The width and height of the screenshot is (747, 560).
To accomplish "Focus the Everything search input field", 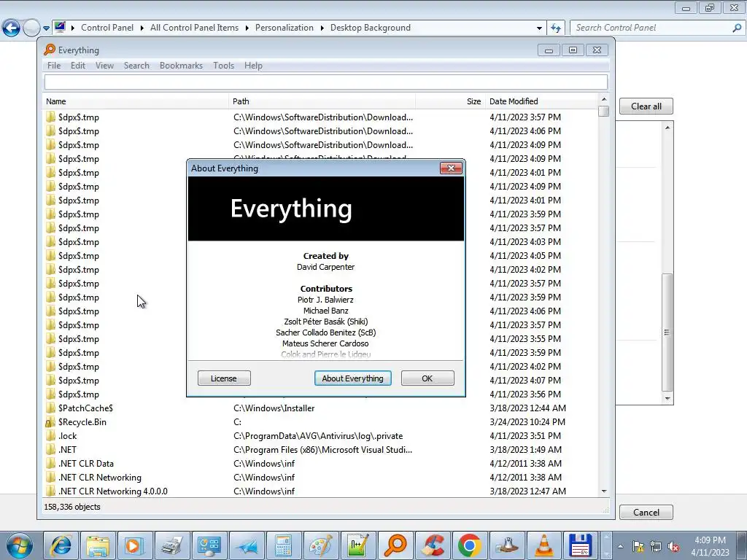I will (326, 82).
